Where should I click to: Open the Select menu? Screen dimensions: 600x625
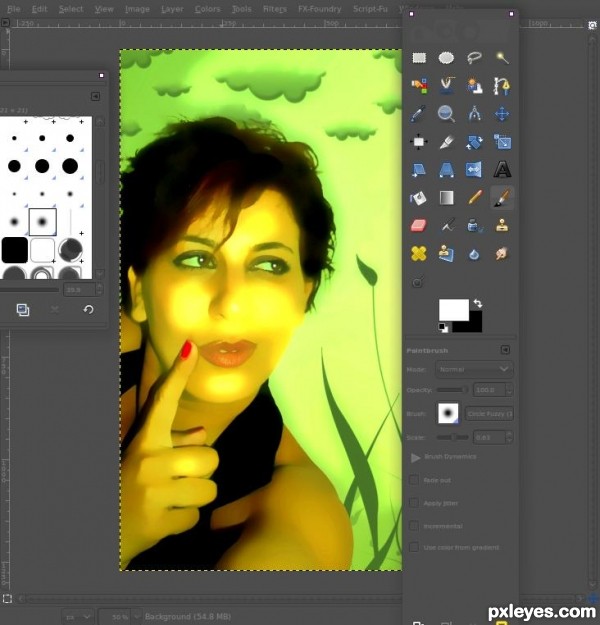71,9
